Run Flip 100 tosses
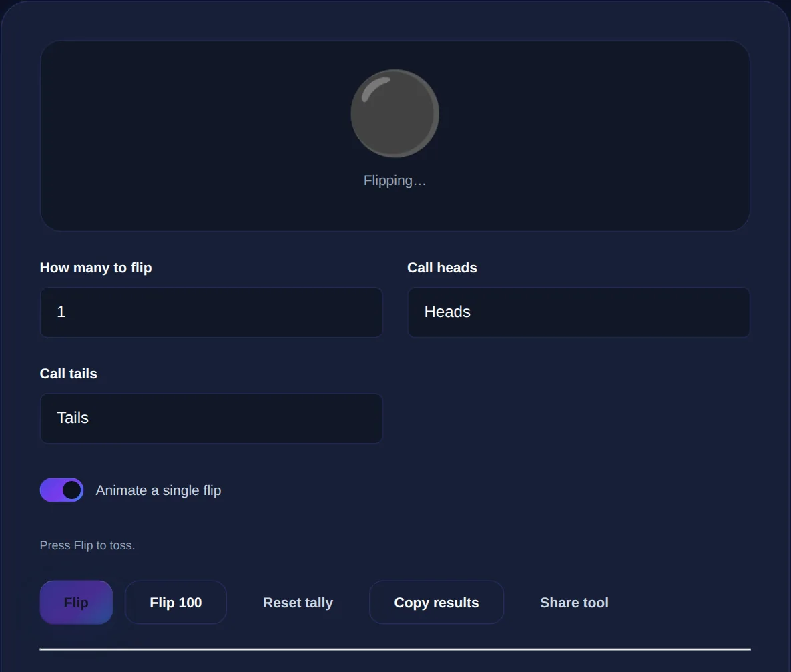This screenshot has height=672, width=791. point(176,603)
